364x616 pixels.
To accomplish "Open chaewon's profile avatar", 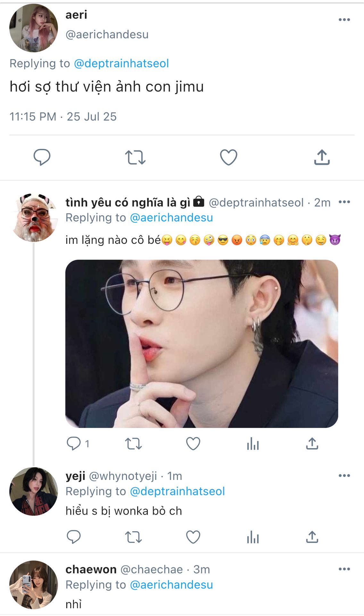I will pyautogui.click(x=34, y=585).
